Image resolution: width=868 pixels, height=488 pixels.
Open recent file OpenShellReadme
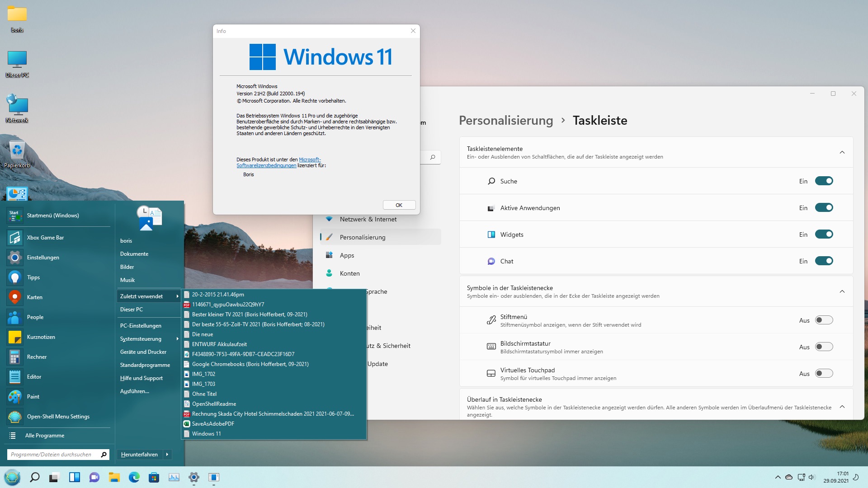[x=274, y=404]
